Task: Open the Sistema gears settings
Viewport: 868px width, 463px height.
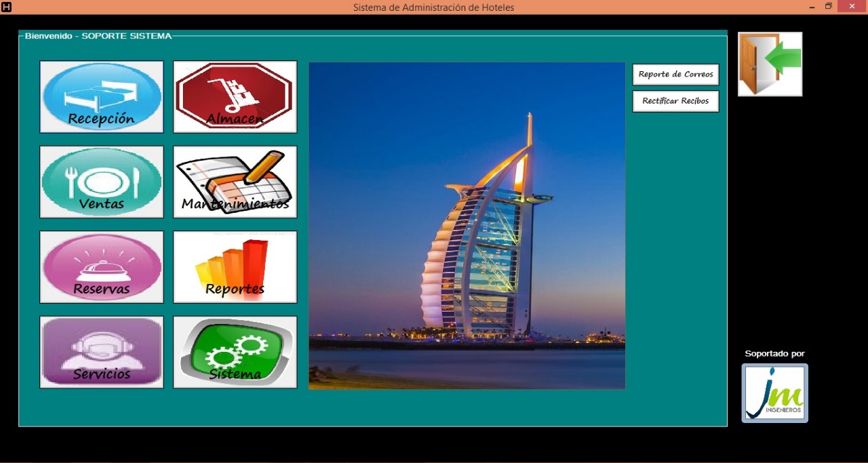Action: pyautogui.click(x=235, y=352)
